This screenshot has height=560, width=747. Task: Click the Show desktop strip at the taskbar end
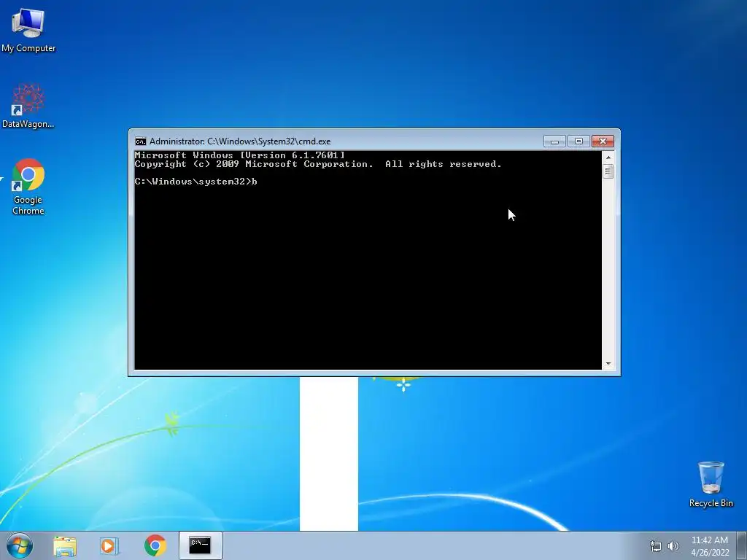(743, 545)
